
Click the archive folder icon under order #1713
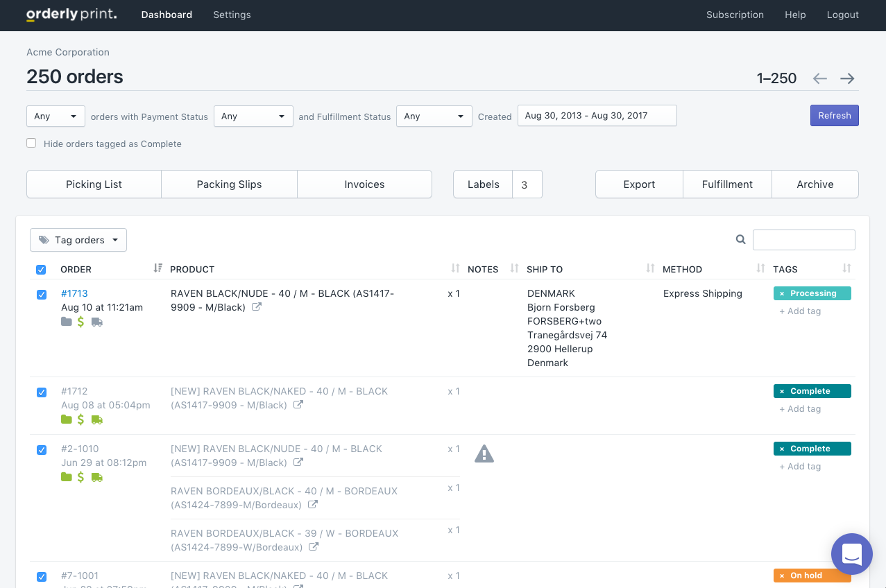66,322
